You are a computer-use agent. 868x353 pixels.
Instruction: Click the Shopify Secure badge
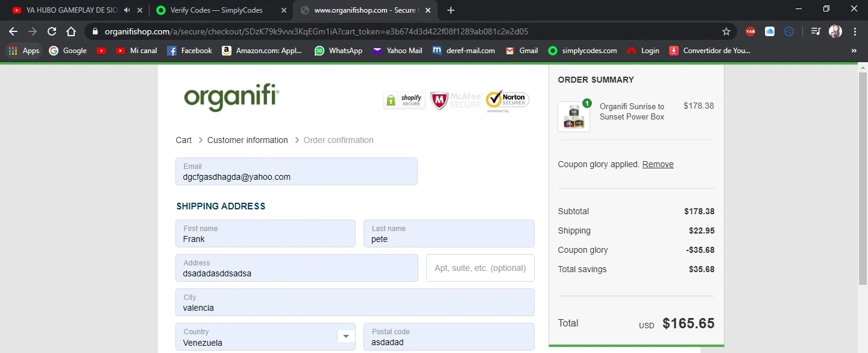coord(404,100)
